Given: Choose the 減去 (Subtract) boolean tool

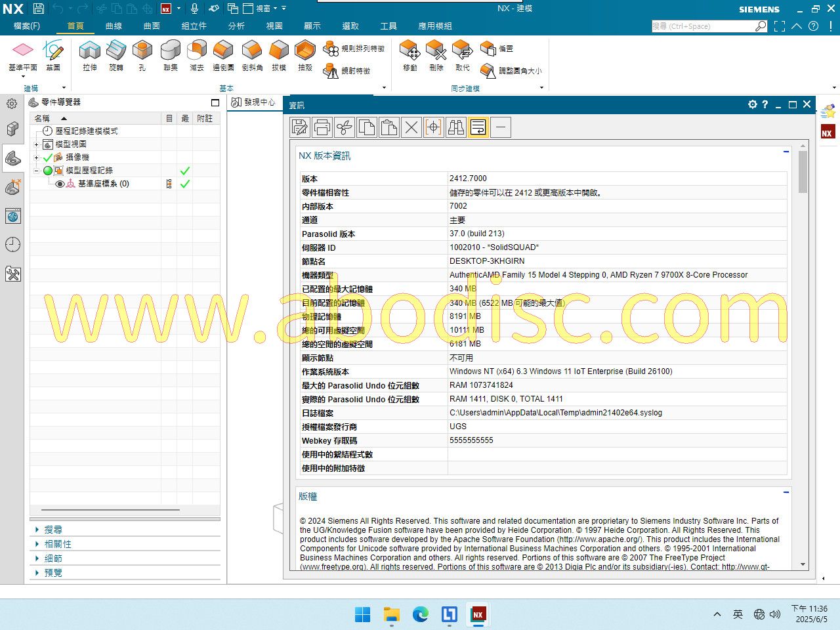Looking at the screenshot, I should [197, 56].
